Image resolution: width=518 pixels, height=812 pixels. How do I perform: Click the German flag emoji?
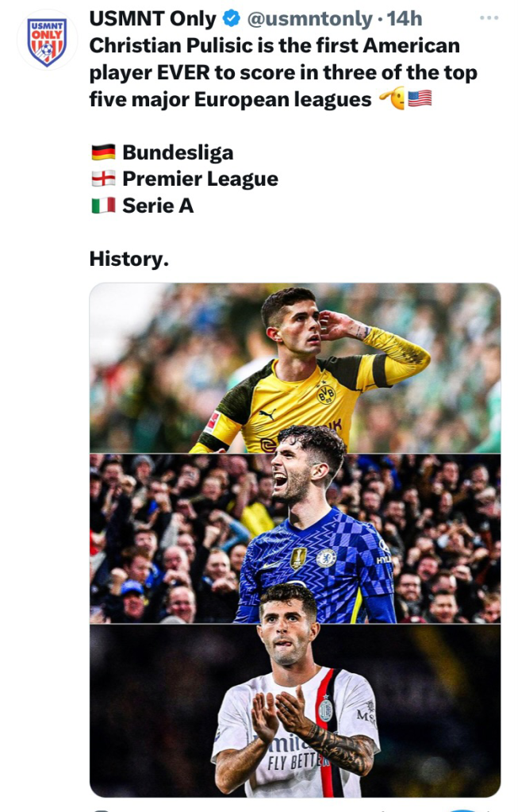click(x=103, y=152)
